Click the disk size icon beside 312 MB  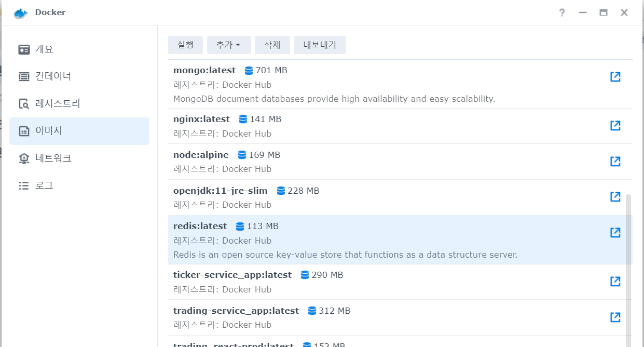(312, 311)
